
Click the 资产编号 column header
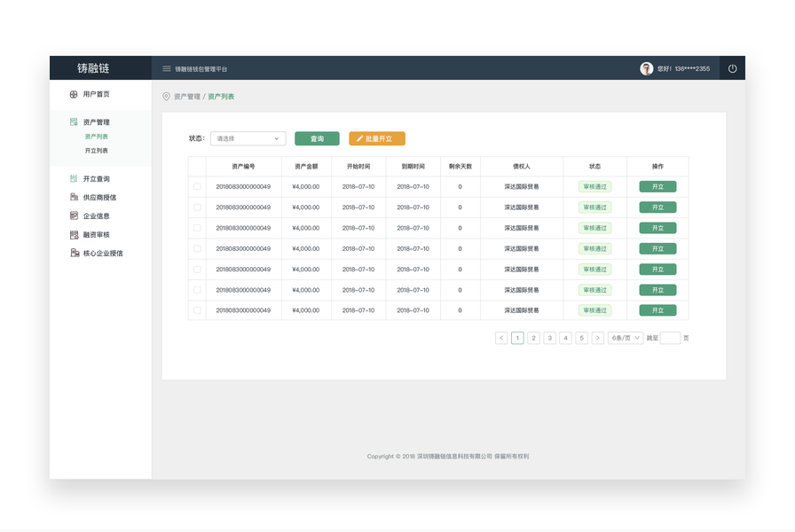(x=243, y=166)
